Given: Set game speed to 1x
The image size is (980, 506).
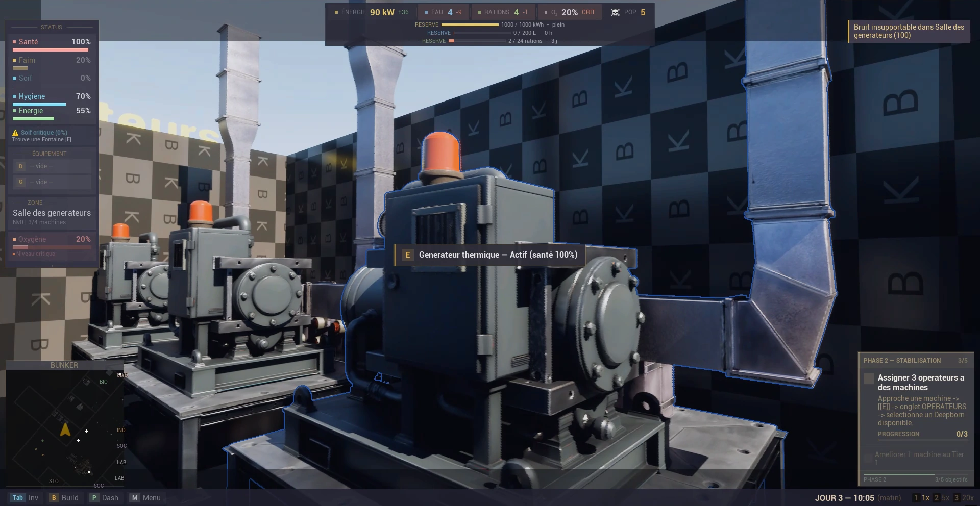Looking at the screenshot, I should tap(921, 498).
